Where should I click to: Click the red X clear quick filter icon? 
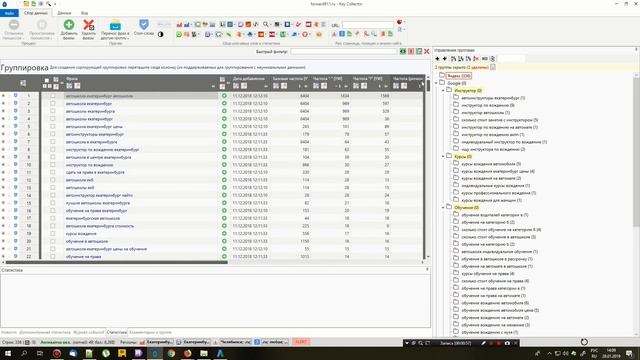(x=427, y=51)
